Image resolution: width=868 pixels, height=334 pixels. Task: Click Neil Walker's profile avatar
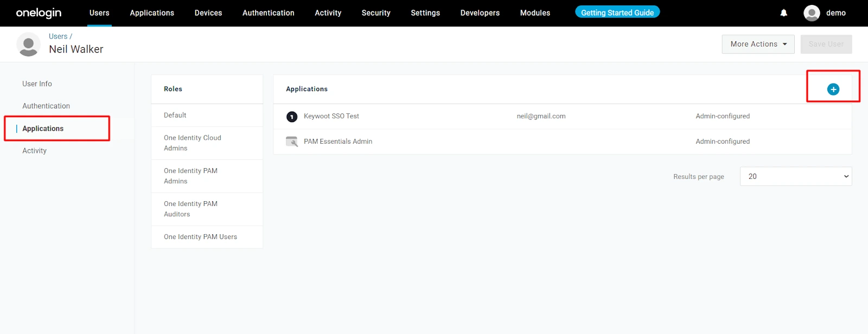pyautogui.click(x=29, y=44)
